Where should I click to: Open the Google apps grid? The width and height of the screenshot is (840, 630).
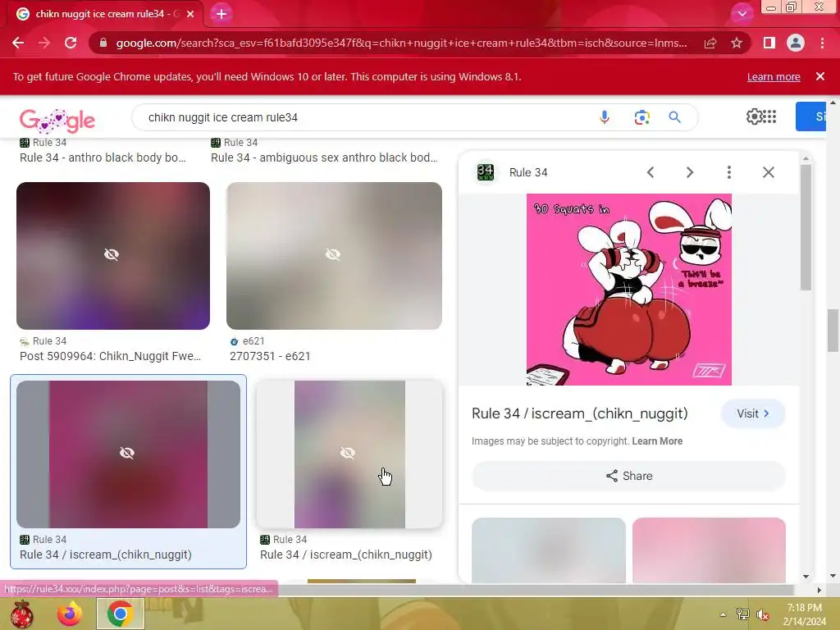pos(769,116)
